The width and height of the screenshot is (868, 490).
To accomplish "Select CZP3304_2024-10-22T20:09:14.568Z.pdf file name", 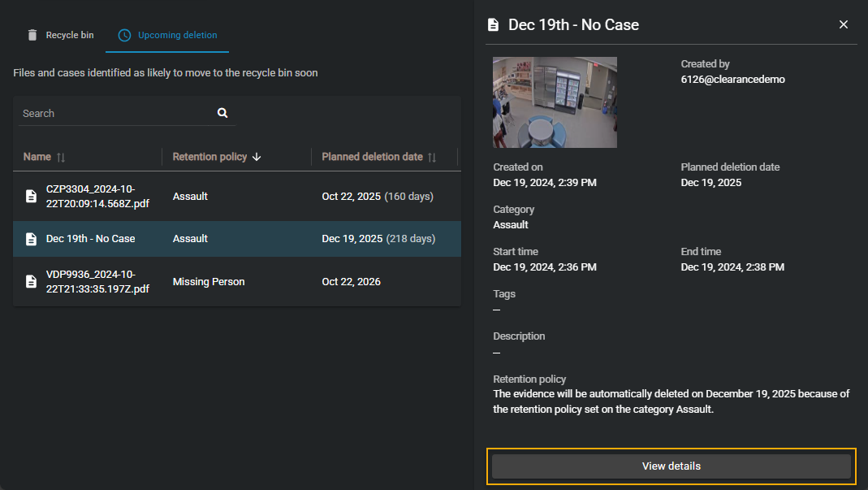I will [97, 196].
